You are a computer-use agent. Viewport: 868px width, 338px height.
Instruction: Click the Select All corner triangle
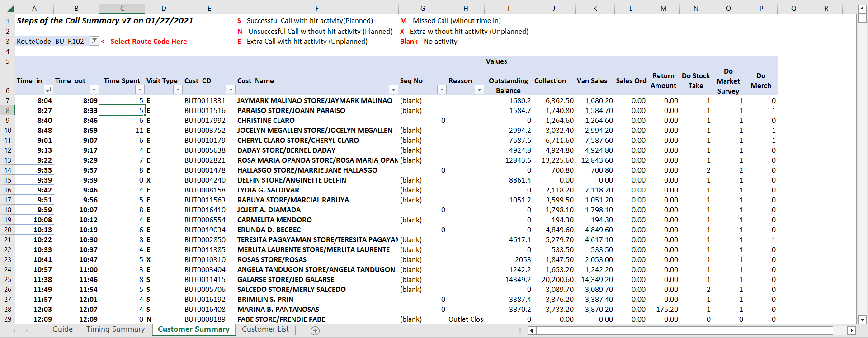pos(9,9)
